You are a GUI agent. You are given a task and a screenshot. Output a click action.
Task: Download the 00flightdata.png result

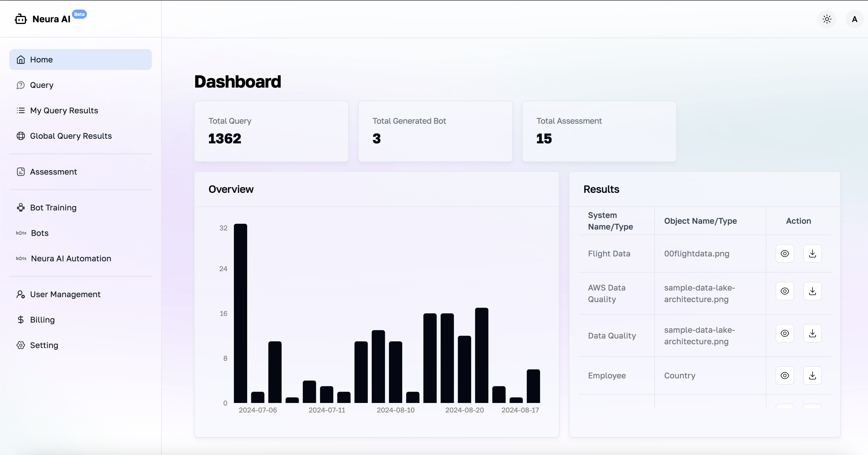(x=812, y=253)
